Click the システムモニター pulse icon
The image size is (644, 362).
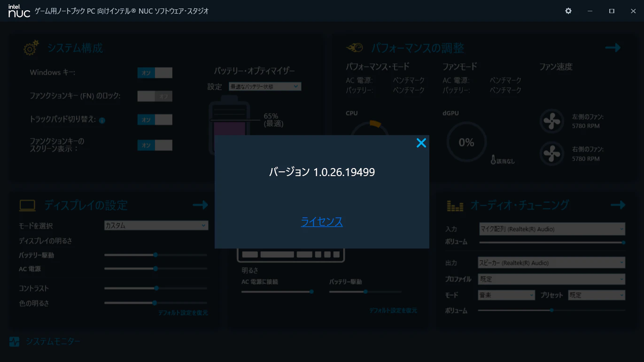[x=15, y=341]
